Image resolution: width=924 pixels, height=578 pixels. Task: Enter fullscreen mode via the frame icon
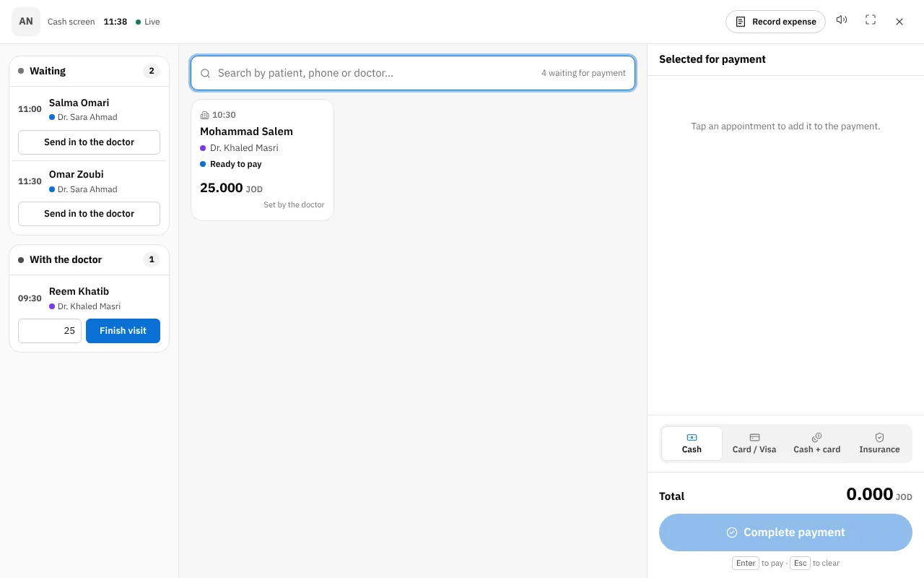[x=871, y=20]
